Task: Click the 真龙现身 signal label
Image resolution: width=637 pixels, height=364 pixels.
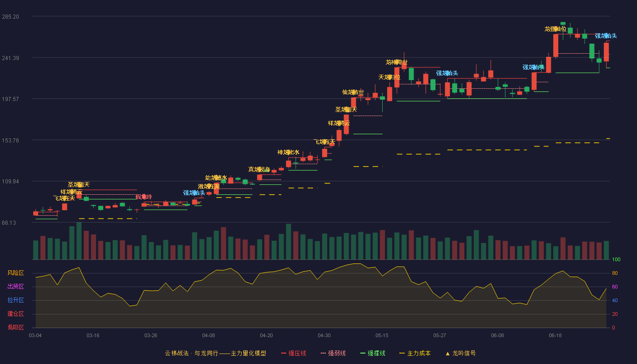Action: tap(259, 170)
